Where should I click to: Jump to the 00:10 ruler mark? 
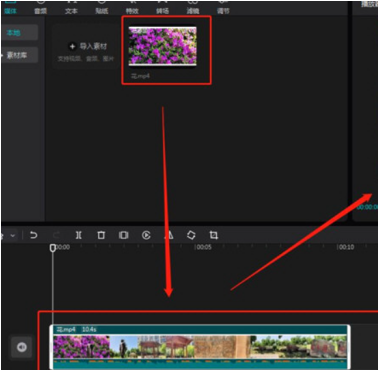point(346,247)
